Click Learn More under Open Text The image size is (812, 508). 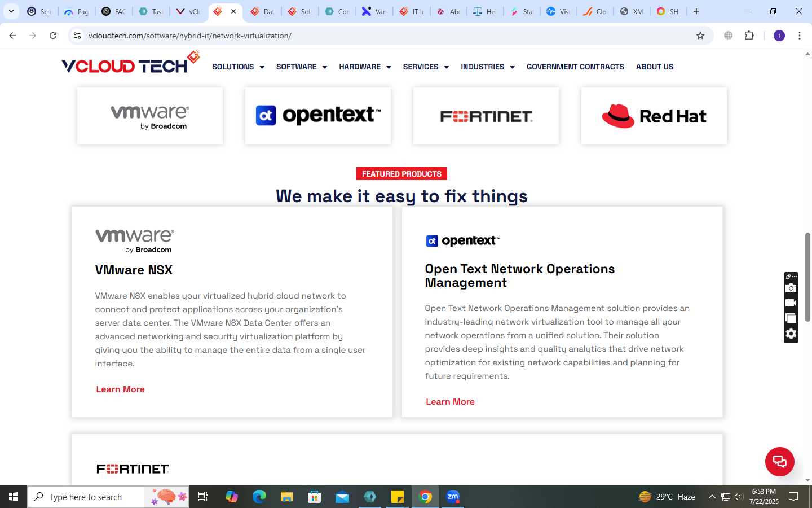point(450,402)
